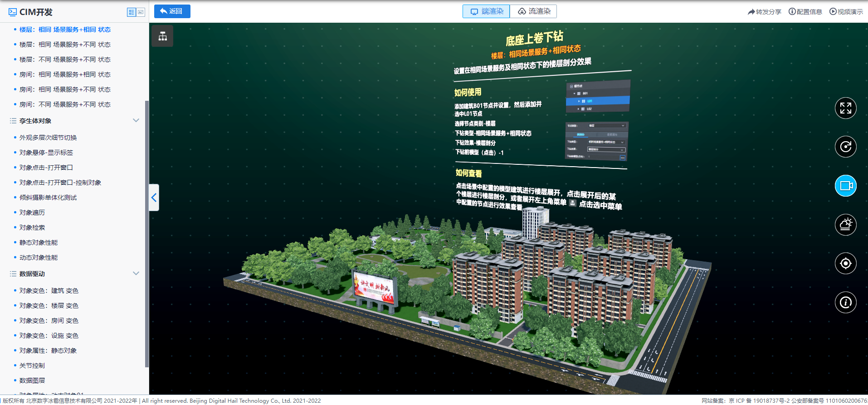The width and height of the screenshot is (868, 405).
Task: Select 房间: 相同 场景服务+不同 状态
Action: point(65,89)
